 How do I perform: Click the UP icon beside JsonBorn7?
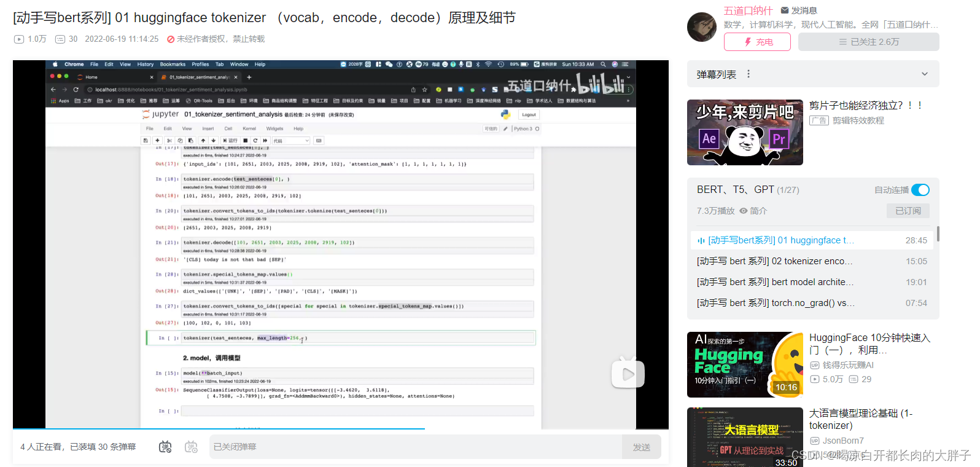click(815, 441)
